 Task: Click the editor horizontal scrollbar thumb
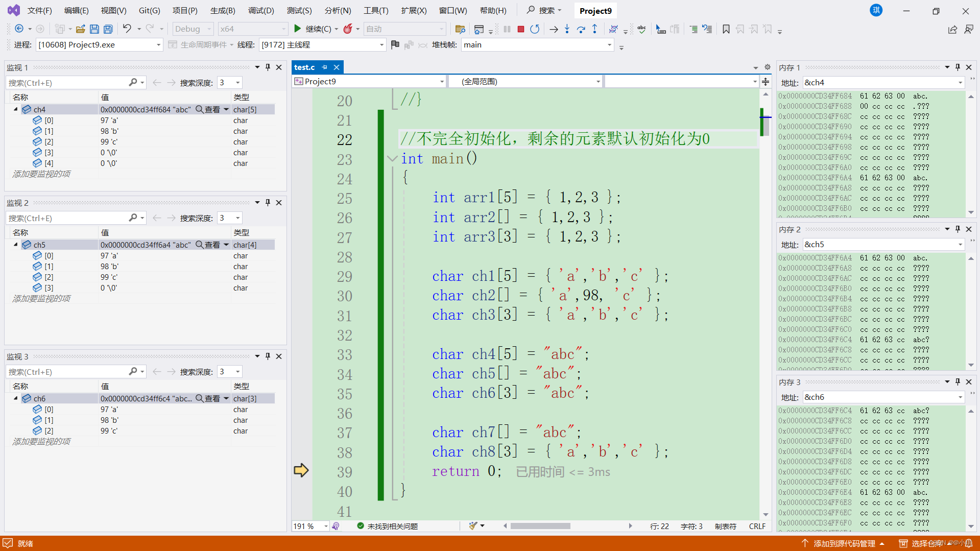pyautogui.click(x=540, y=526)
